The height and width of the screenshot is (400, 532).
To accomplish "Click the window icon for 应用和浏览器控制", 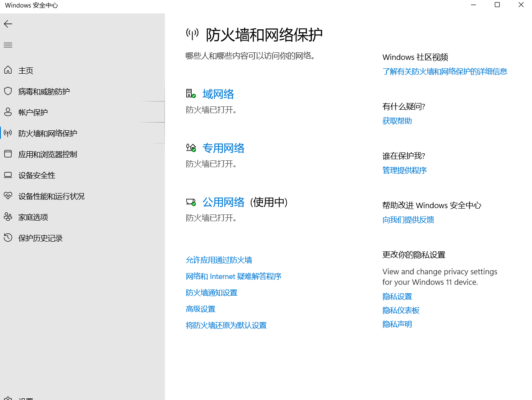I will click(x=8, y=154).
